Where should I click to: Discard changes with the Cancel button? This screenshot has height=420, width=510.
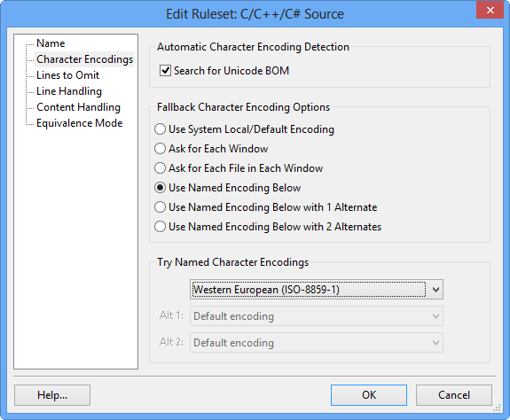454,395
